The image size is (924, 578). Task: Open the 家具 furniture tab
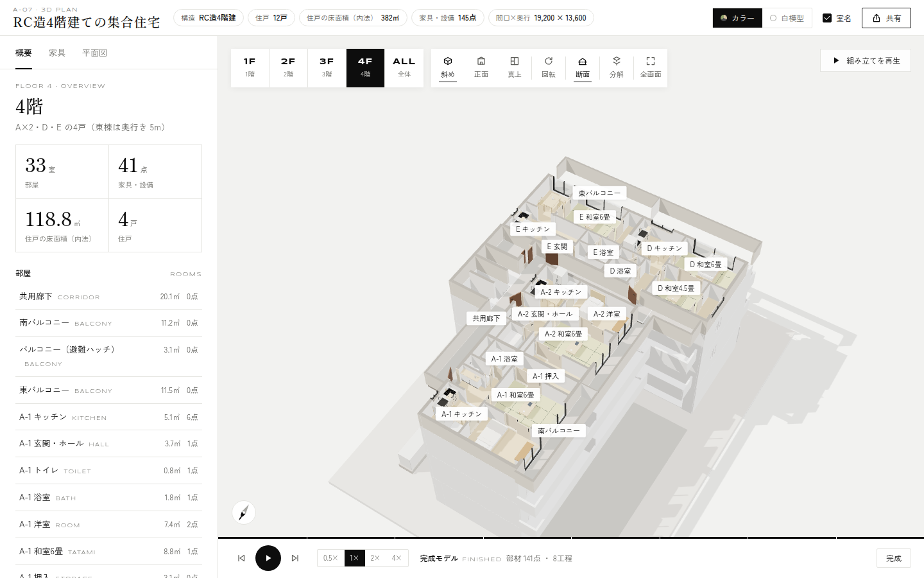[x=57, y=53]
